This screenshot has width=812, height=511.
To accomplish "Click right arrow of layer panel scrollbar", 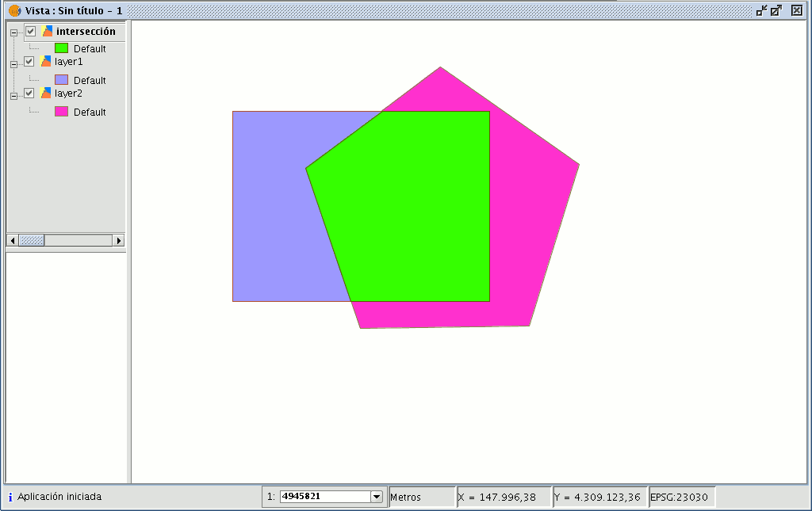I will (119, 241).
